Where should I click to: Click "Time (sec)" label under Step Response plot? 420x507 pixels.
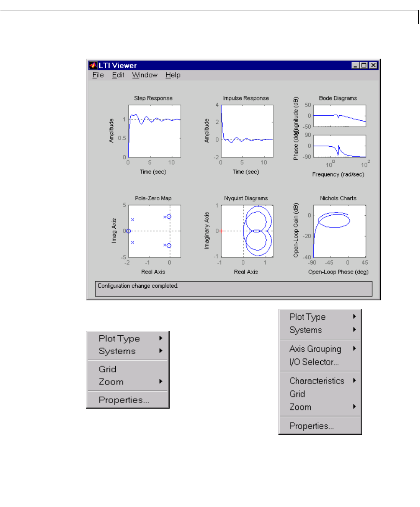pyautogui.click(x=153, y=172)
